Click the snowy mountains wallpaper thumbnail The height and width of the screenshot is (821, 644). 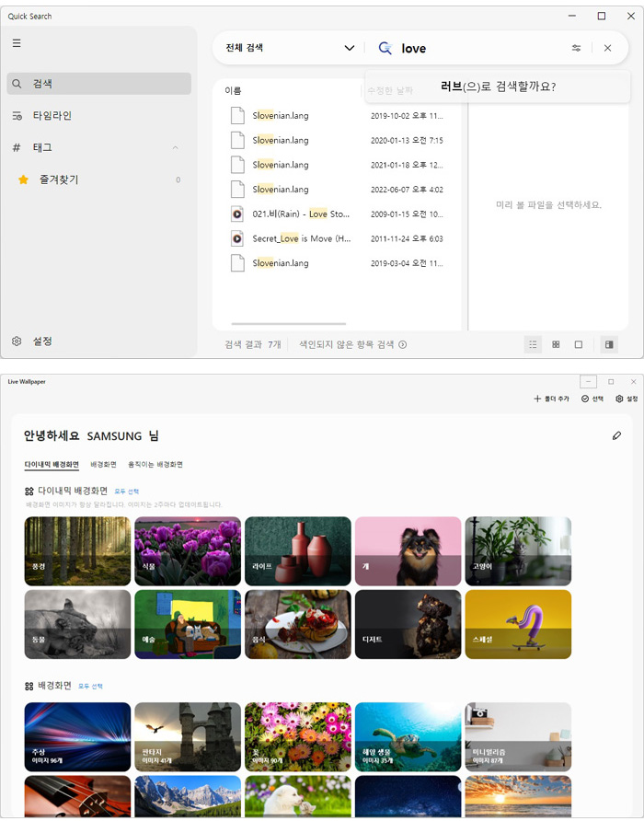188,796
